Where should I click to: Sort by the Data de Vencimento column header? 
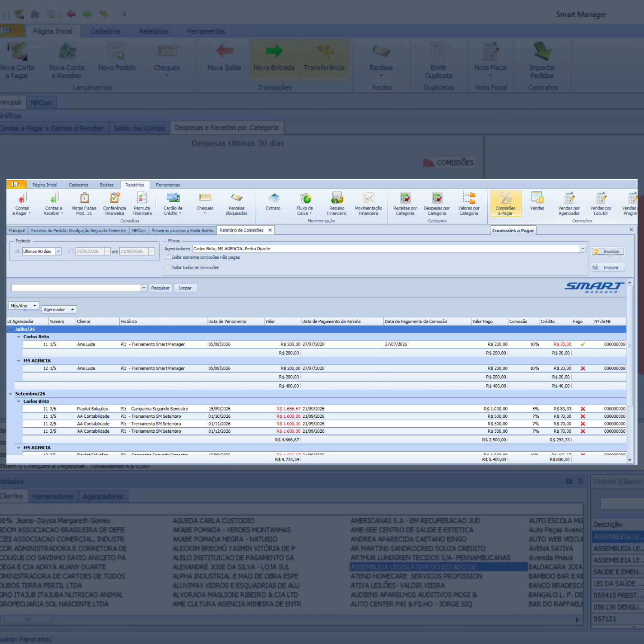(235, 322)
